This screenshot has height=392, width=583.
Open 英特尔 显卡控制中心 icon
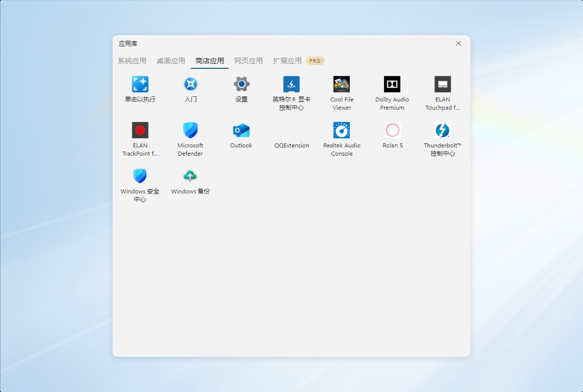[291, 85]
